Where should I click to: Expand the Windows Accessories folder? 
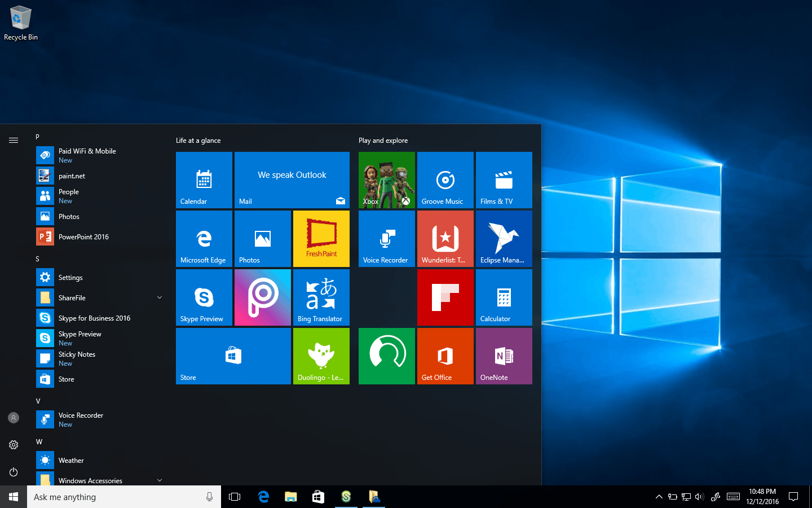(160, 480)
